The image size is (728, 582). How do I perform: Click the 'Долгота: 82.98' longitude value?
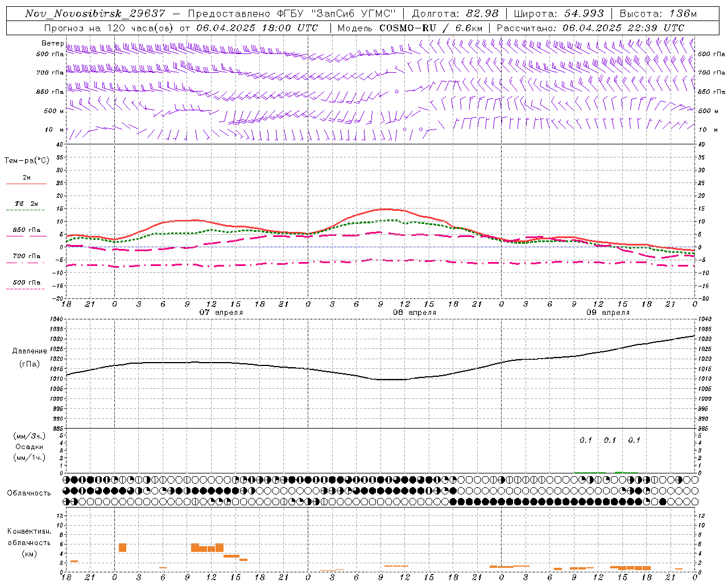point(455,14)
